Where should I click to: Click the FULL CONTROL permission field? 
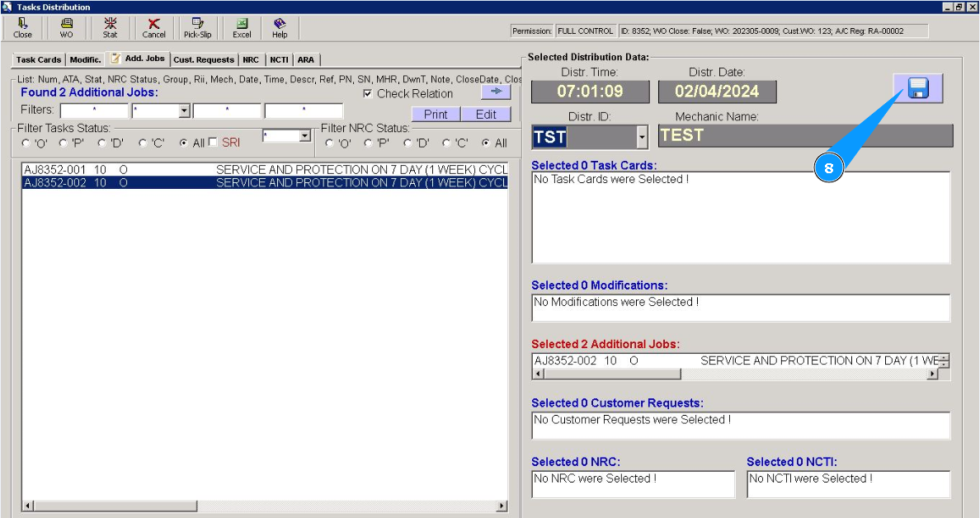(x=585, y=31)
